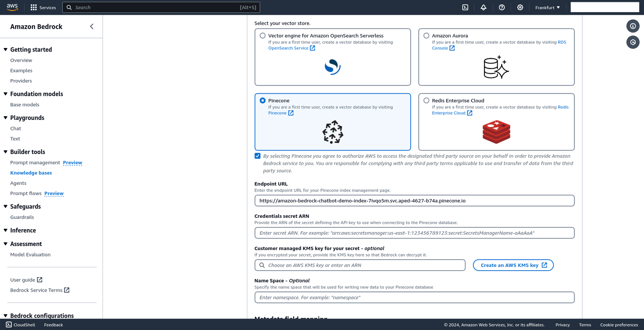This screenshot has height=330, width=644.
Task: Open the Text playground
Action: [15, 139]
